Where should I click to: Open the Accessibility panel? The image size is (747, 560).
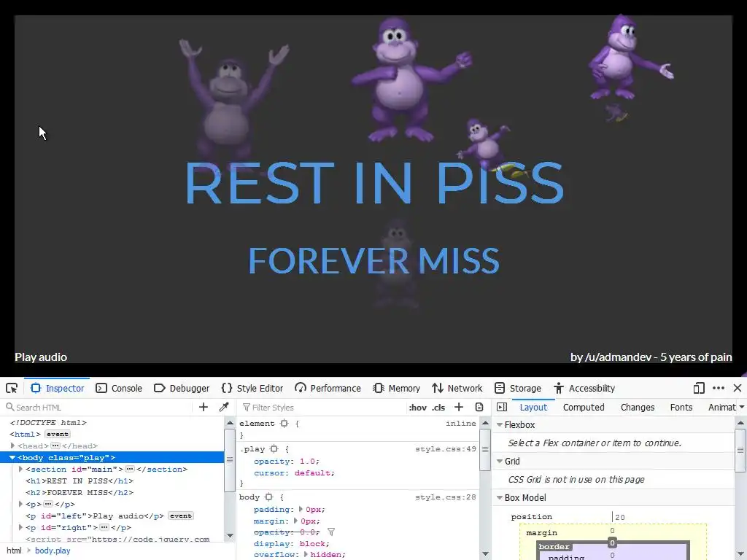[584, 388]
